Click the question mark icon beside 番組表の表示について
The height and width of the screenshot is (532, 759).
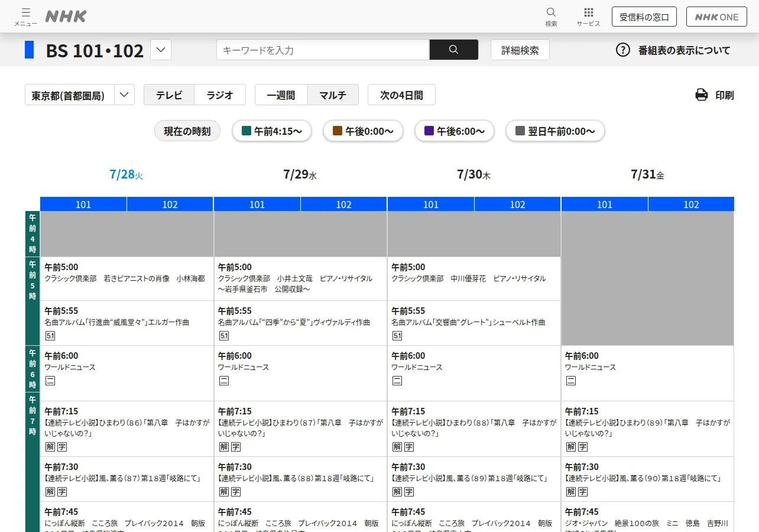point(623,50)
